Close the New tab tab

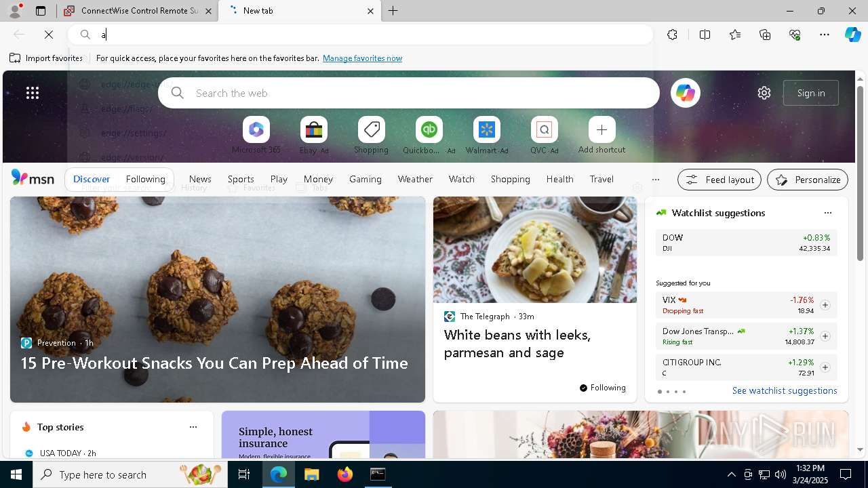tap(370, 11)
